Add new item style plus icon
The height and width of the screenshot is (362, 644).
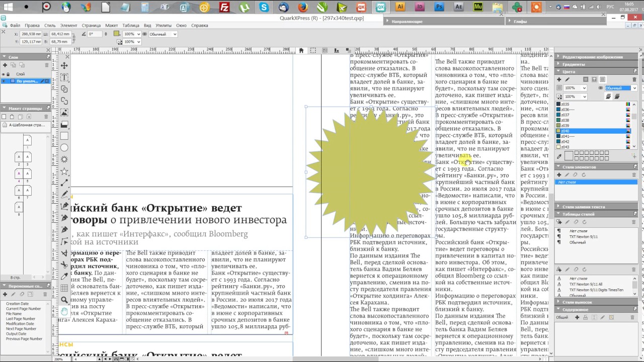(558, 175)
